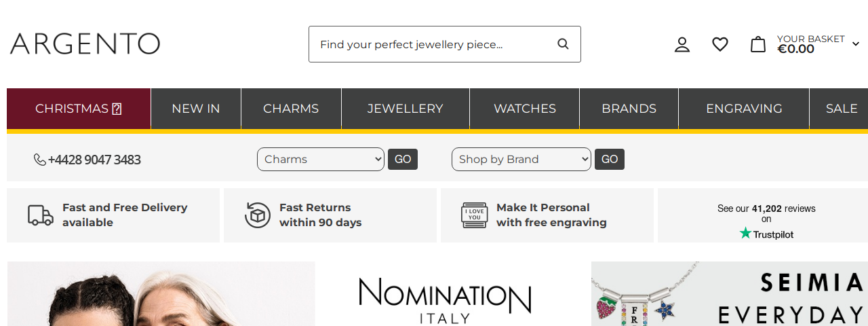This screenshot has width=868, height=326.
Task: Click the search magnifier icon
Action: point(563,44)
